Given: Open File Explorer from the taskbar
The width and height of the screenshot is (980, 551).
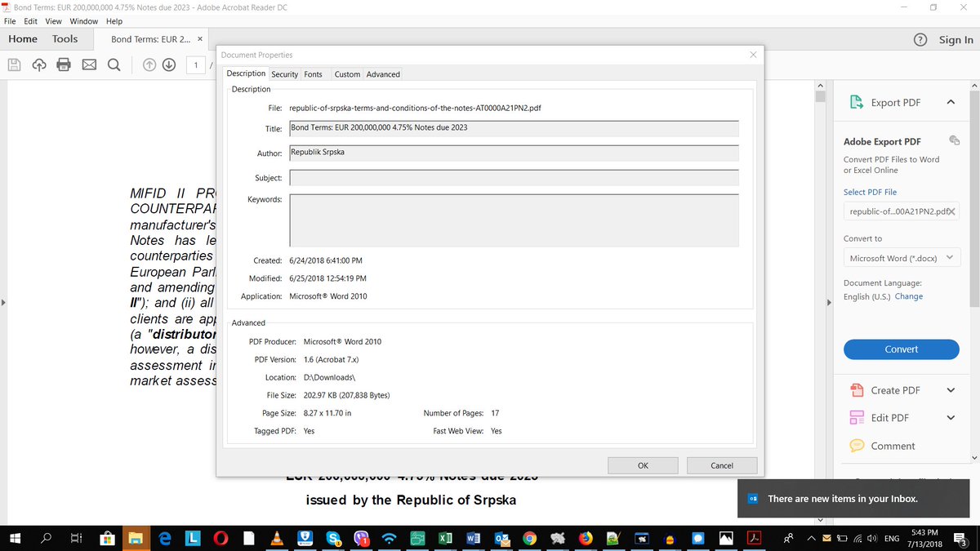Looking at the screenshot, I should 136,539.
